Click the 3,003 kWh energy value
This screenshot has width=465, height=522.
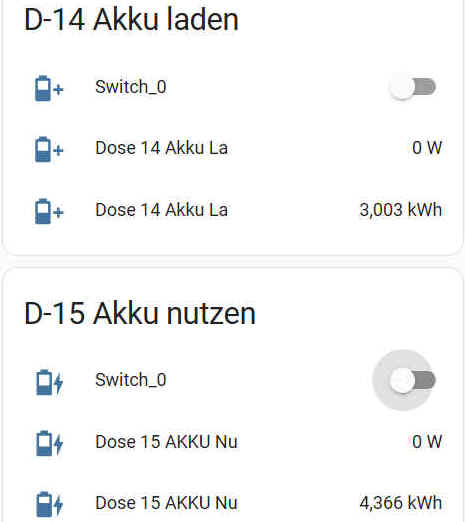(x=401, y=210)
